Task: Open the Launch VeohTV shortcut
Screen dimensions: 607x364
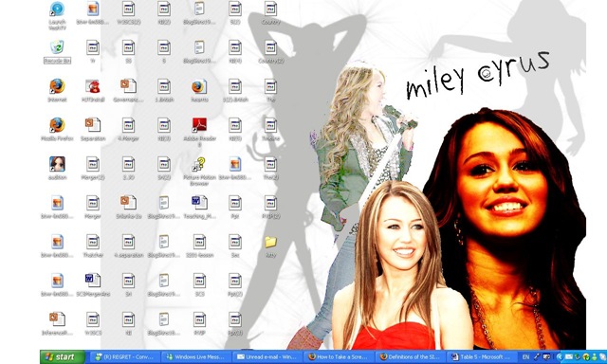Action: pyautogui.click(x=57, y=15)
